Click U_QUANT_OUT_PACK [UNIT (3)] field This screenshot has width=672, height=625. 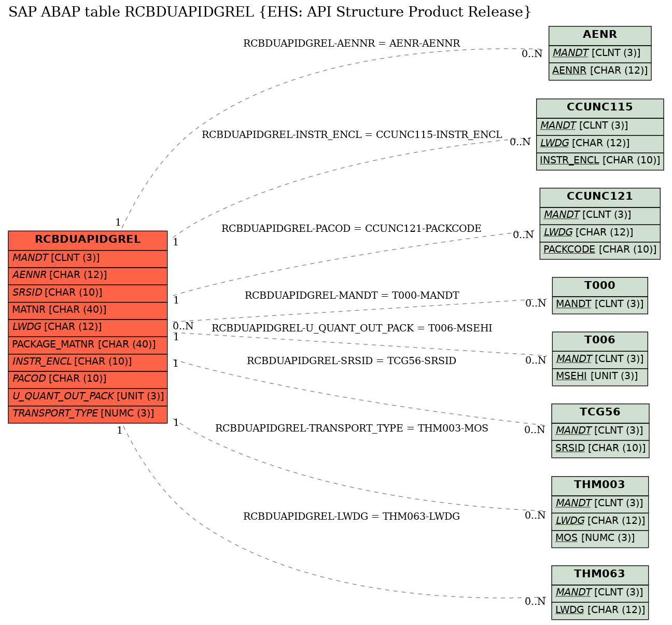[88, 397]
